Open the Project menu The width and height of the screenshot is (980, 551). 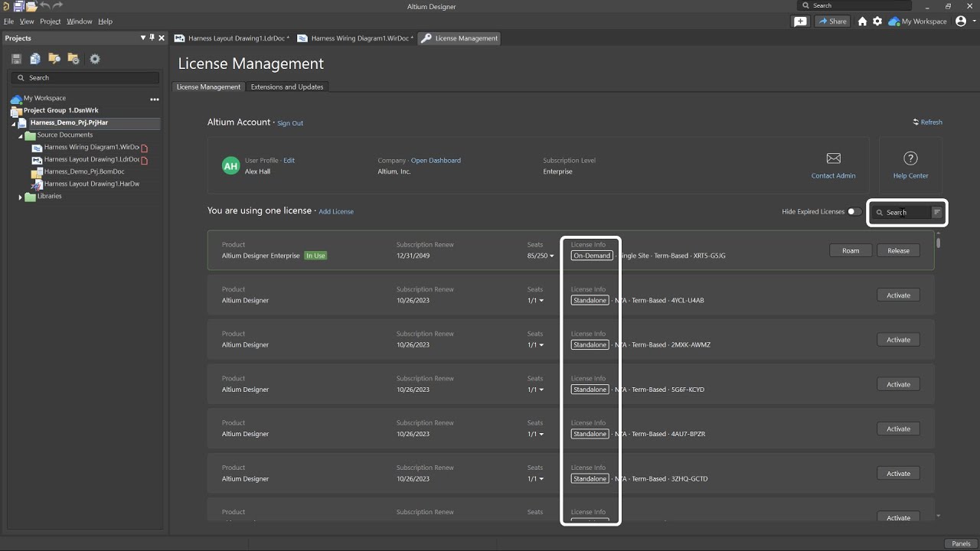[x=50, y=21]
